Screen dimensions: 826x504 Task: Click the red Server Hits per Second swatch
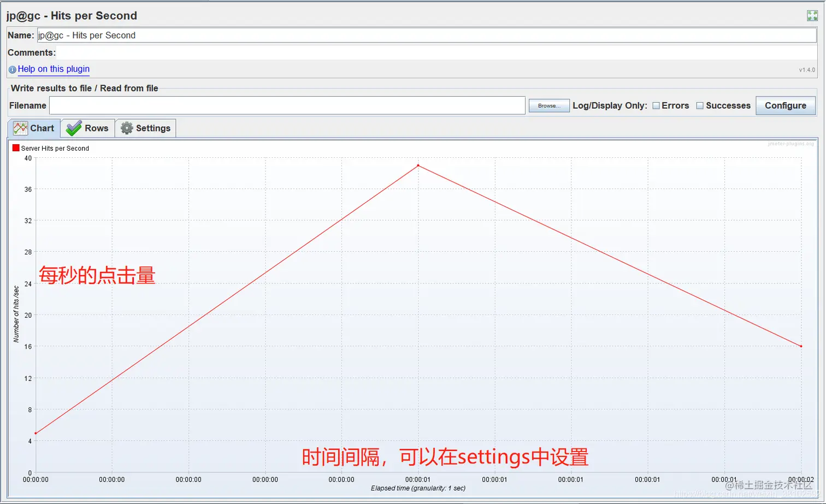point(16,148)
